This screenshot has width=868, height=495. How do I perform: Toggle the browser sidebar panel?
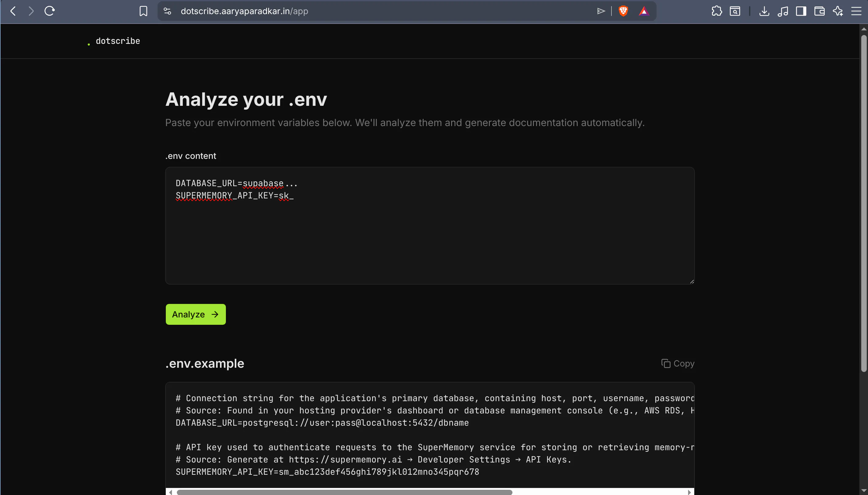(801, 11)
